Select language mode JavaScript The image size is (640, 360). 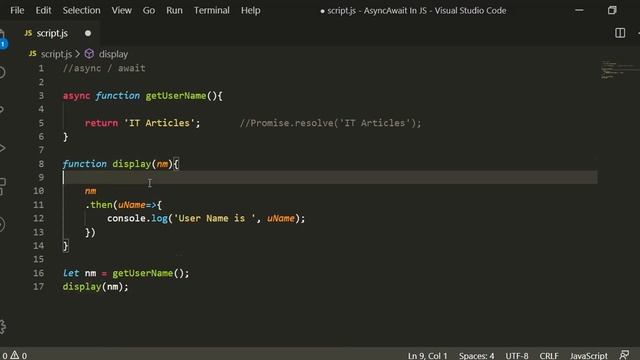click(589, 356)
